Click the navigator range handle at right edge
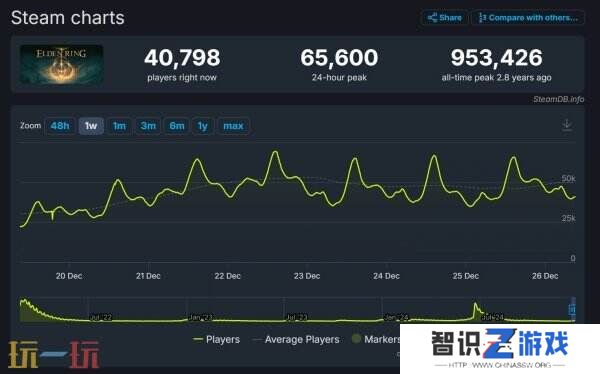This screenshot has width=600, height=374. point(572,309)
